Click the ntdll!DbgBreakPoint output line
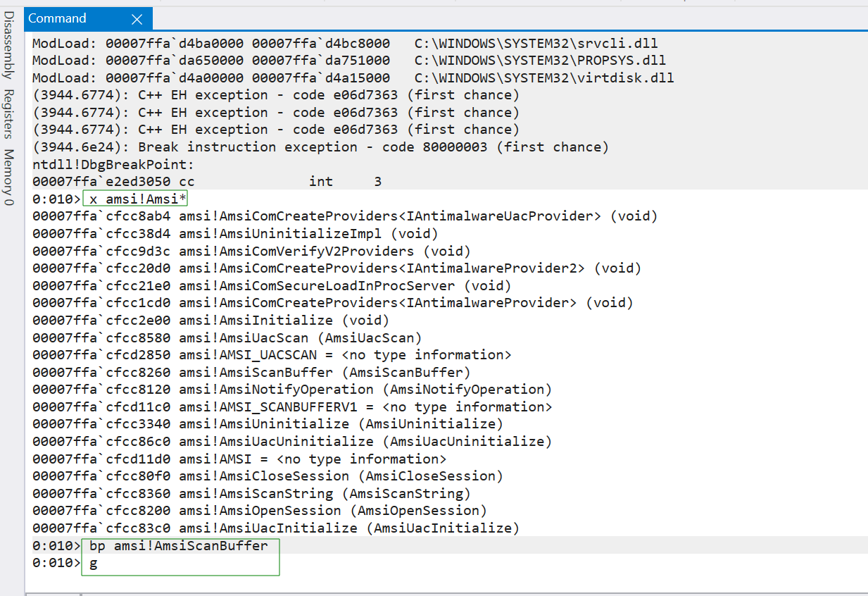 (x=113, y=165)
